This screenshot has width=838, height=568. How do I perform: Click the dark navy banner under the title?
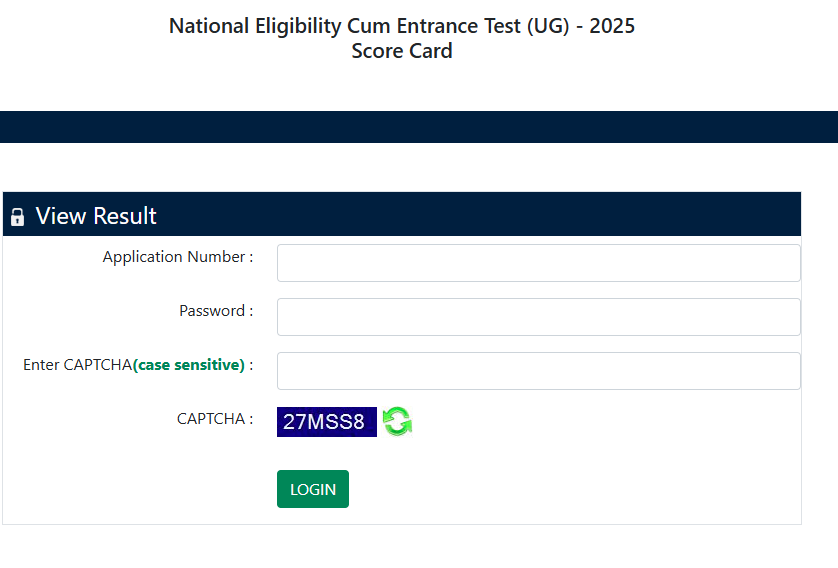click(x=419, y=127)
